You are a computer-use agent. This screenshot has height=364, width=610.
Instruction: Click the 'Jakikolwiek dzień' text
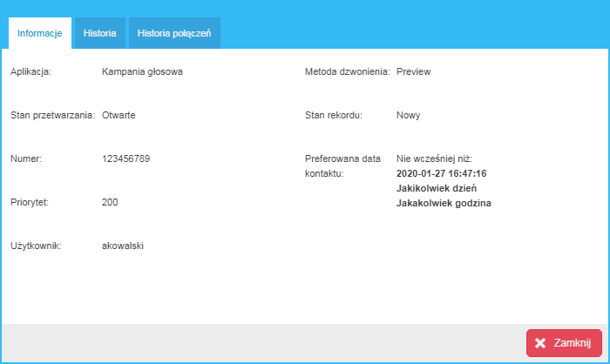(x=437, y=188)
